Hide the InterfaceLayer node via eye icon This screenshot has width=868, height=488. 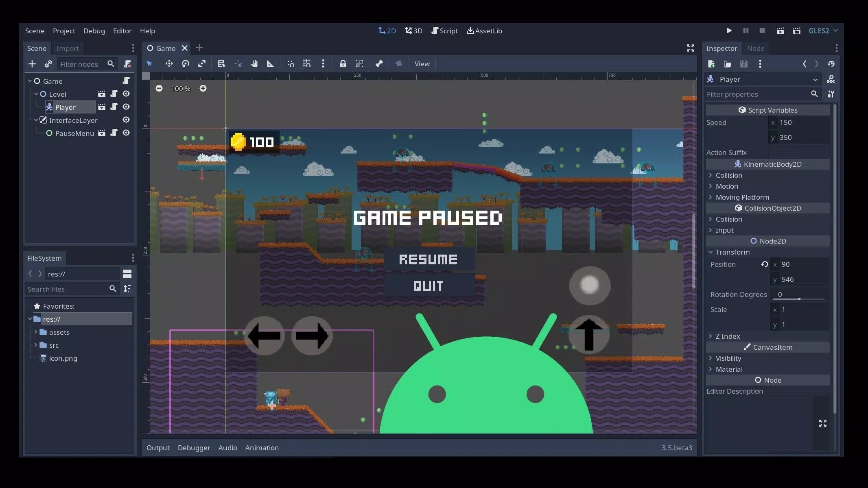tap(126, 120)
